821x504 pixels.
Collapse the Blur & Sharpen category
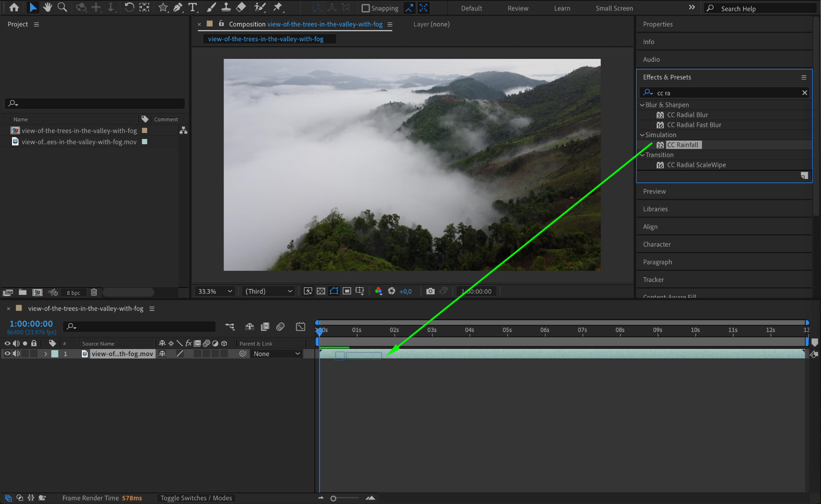point(642,105)
